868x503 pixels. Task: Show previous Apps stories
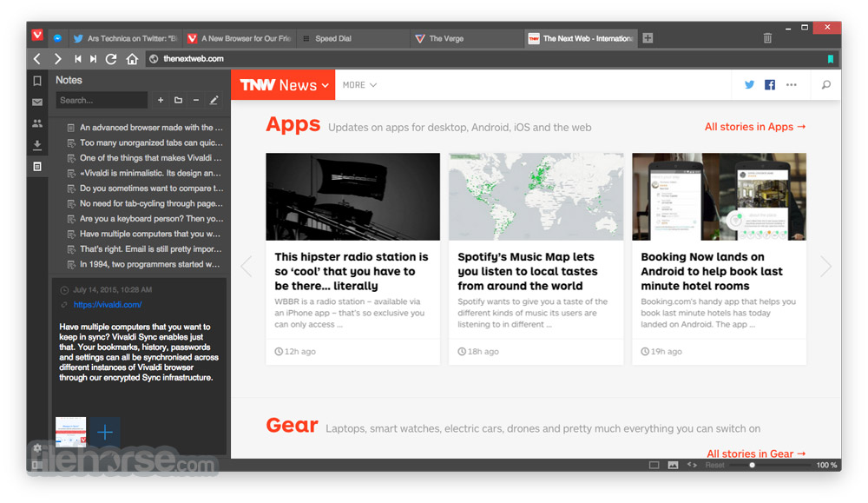click(247, 267)
